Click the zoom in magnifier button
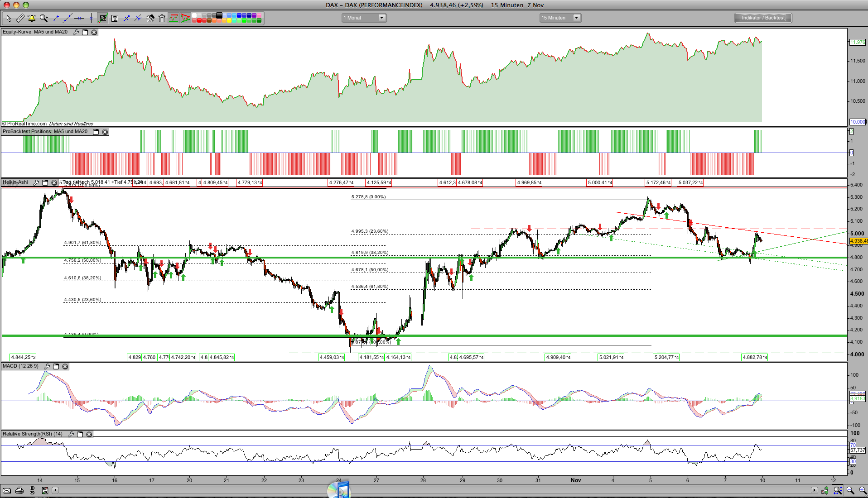868x498 pixels. pyautogui.click(x=862, y=490)
